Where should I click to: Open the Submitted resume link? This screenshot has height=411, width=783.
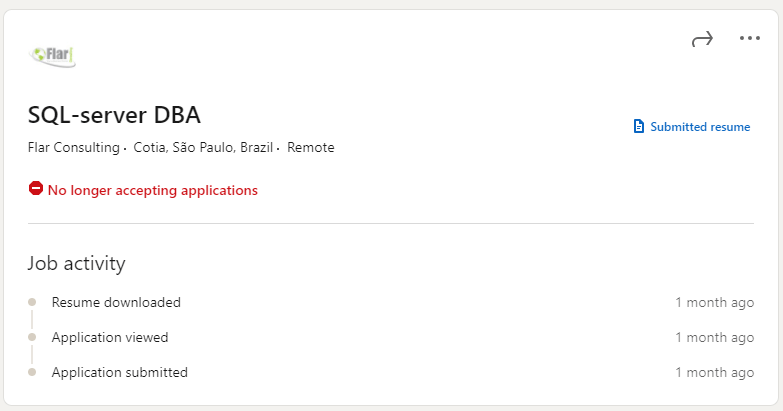pos(700,127)
